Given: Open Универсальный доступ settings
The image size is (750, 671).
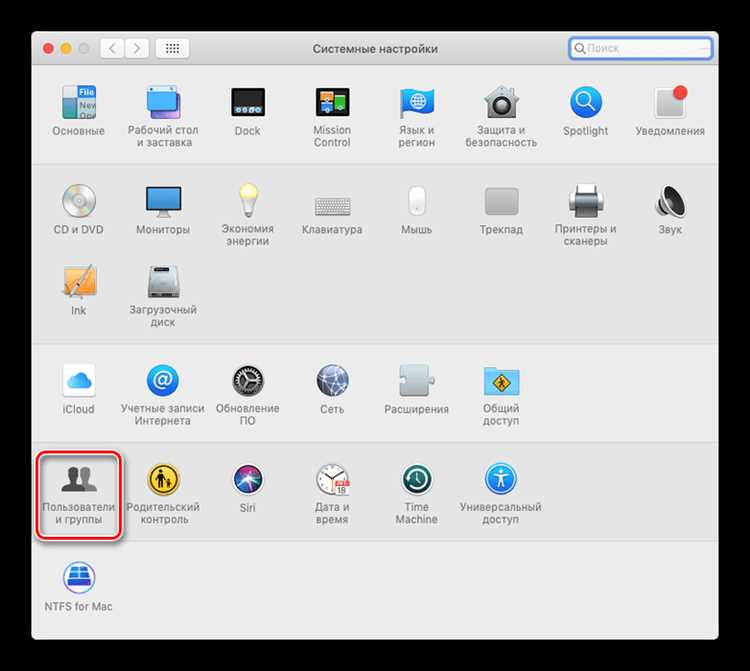Looking at the screenshot, I should [x=501, y=495].
